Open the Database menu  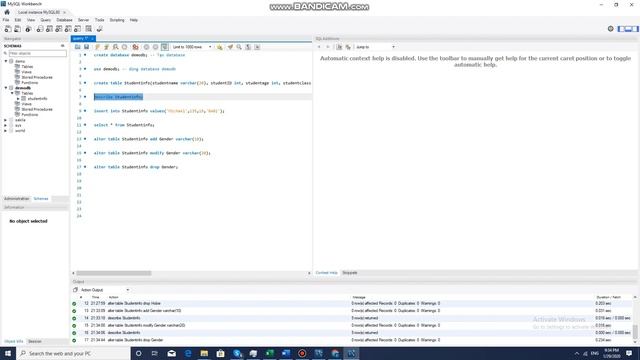[64, 20]
